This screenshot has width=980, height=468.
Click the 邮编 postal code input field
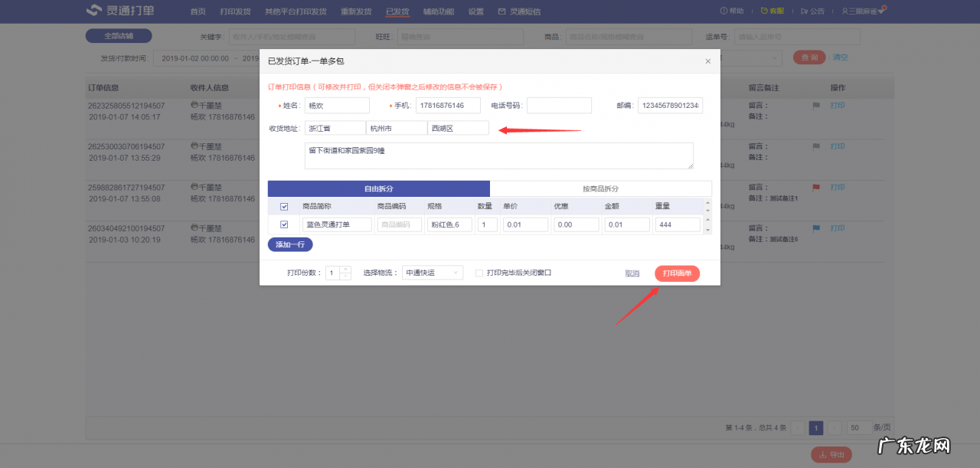click(670, 105)
